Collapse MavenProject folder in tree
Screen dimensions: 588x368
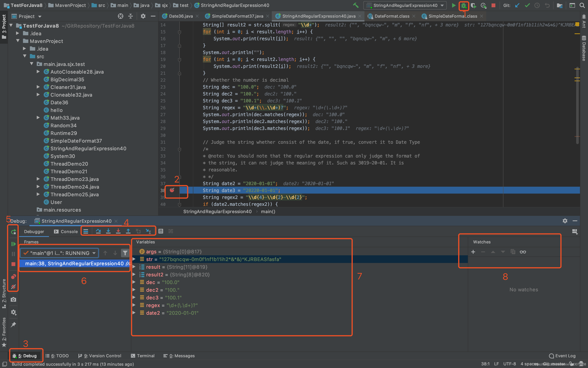coord(18,41)
